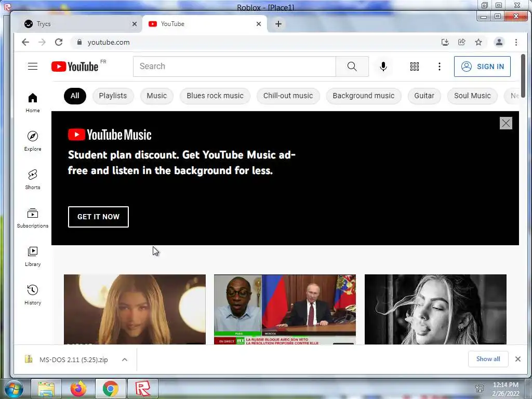
Task: Click the search magnifier button
Action: click(352, 66)
